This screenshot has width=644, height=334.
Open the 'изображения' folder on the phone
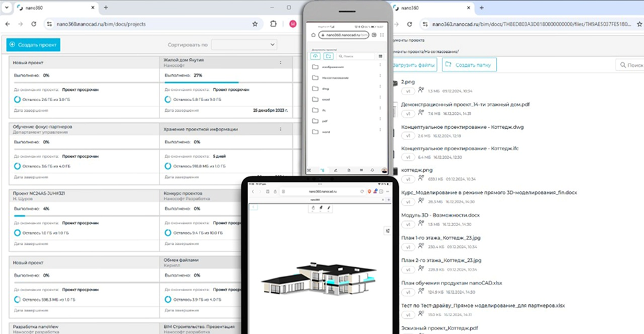click(333, 67)
